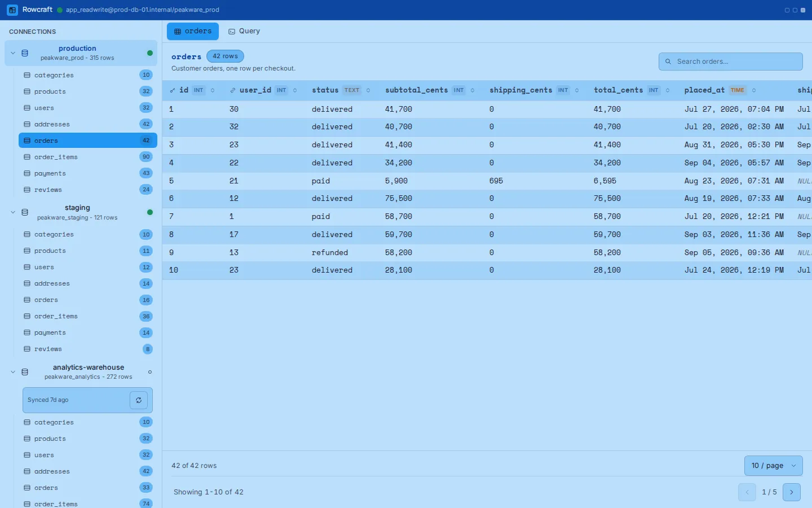Click the sort arrows on user_id column
The height and width of the screenshot is (508, 812).
(295, 90)
